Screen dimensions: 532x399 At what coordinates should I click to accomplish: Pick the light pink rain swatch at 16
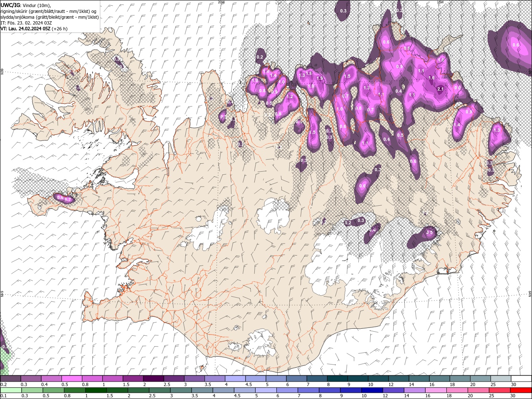pos(436,390)
